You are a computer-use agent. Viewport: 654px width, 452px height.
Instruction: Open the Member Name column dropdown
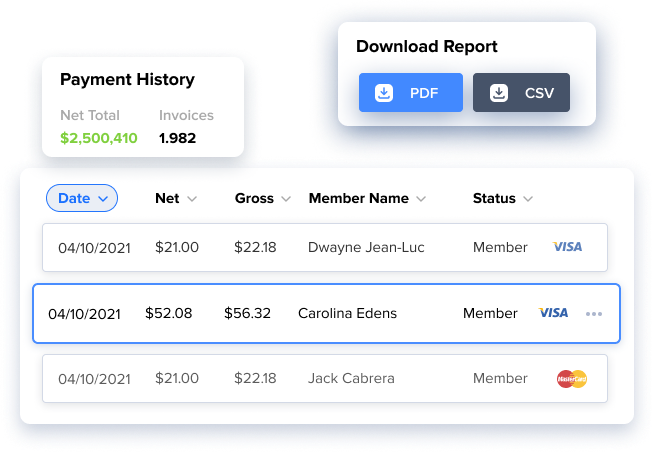coord(421,199)
